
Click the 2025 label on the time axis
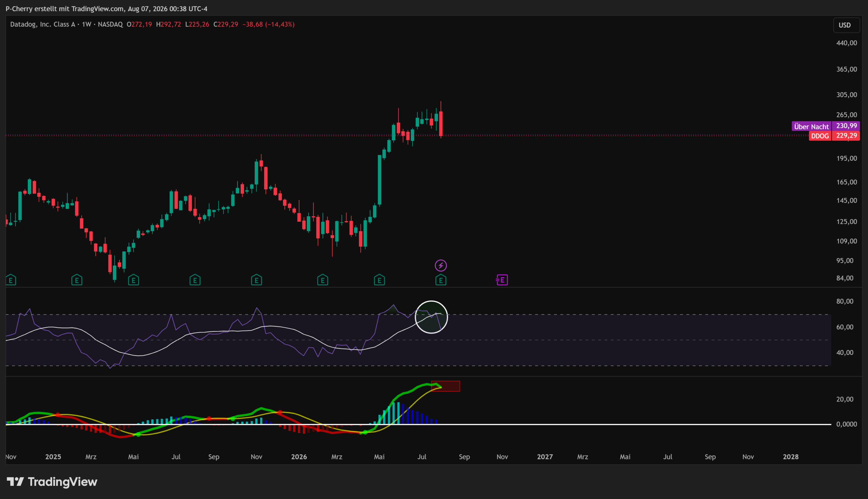53,457
